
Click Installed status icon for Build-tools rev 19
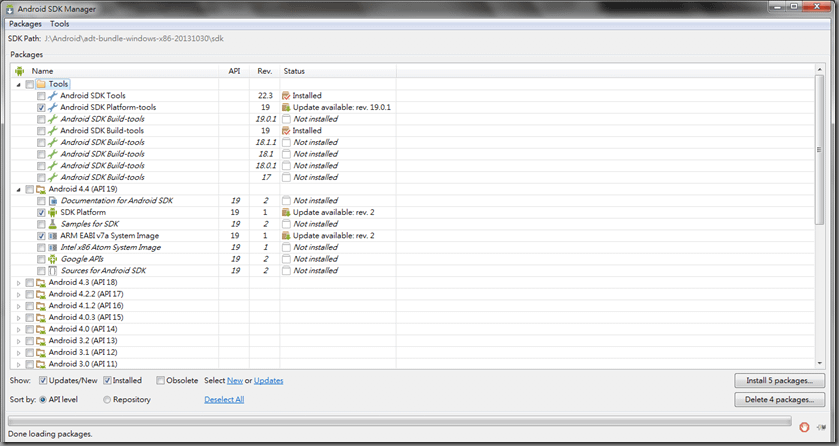tap(286, 131)
